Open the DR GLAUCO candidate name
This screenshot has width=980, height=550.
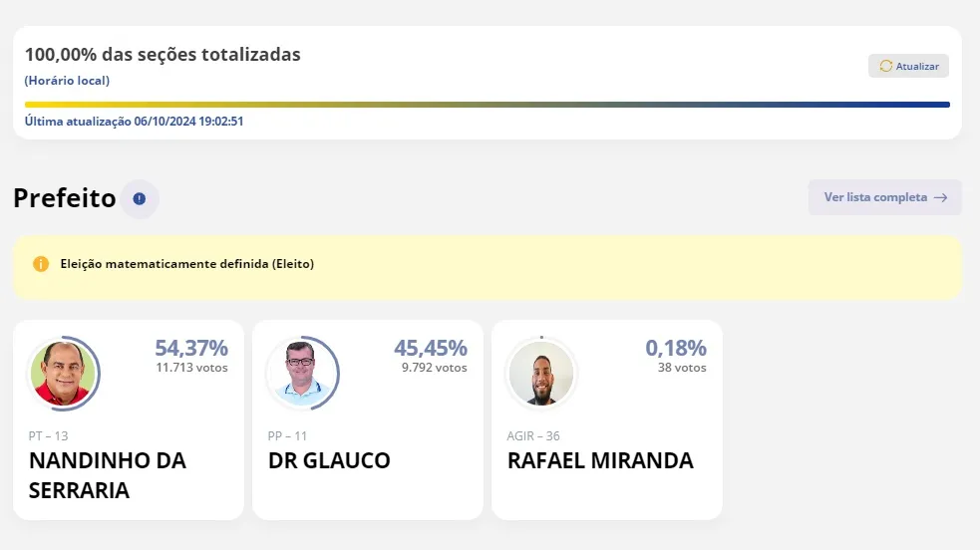pyautogui.click(x=329, y=460)
